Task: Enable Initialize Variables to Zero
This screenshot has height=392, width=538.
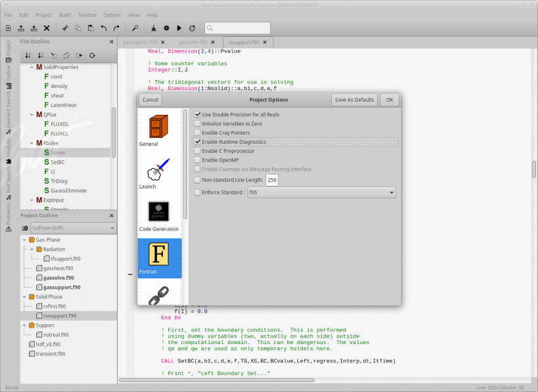Action: (x=198, y=123)
